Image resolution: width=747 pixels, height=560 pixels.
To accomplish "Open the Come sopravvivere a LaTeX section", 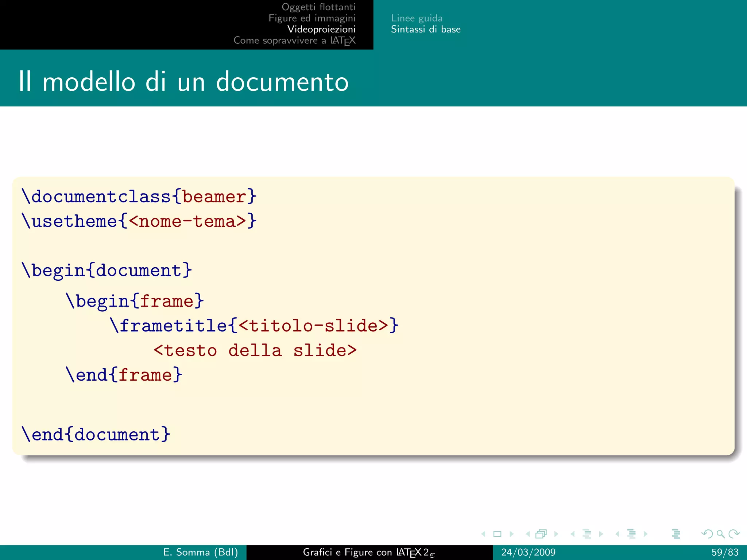I will point(294,40).
